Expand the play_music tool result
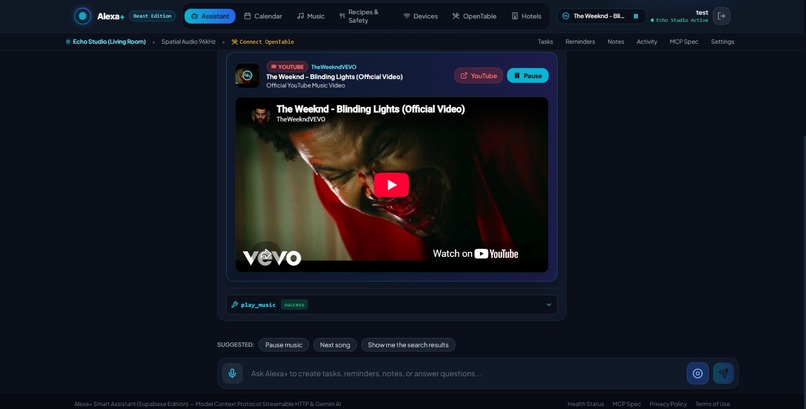Viewport: 806px width, 409px height. [391, 305]
